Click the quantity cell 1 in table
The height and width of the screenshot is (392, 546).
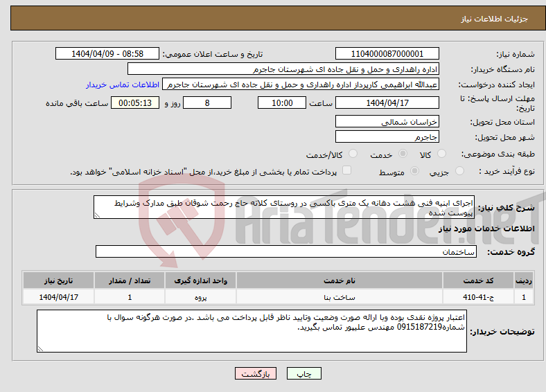pos(130,297)
